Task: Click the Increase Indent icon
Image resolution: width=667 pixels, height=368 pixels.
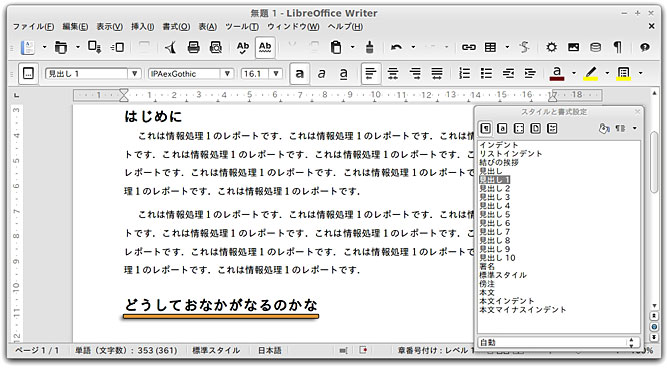Action: coord(530,74)
